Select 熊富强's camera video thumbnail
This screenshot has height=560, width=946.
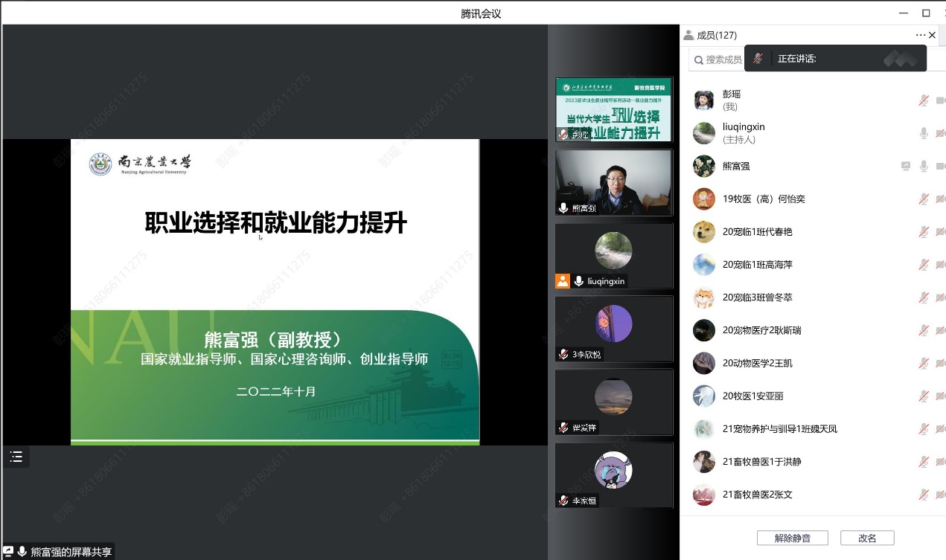[x=614, y=183]
